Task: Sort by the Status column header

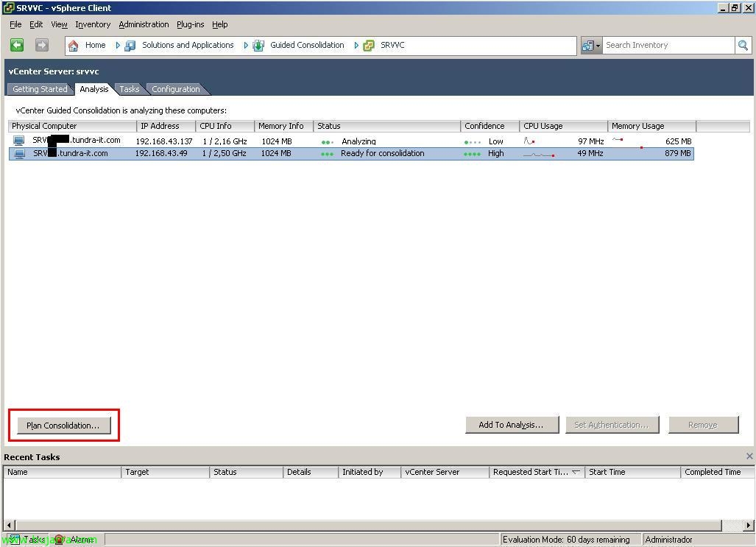Action: (x=386, y=126)
